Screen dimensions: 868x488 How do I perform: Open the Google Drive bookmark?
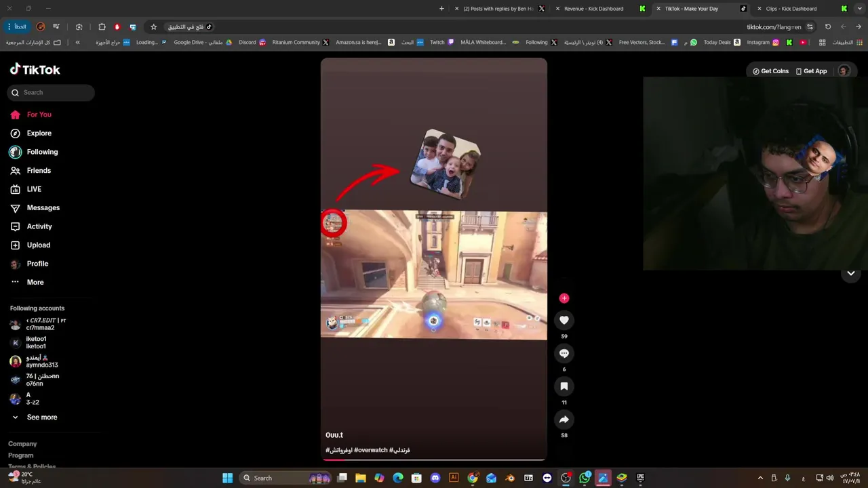tap(203, 42)
